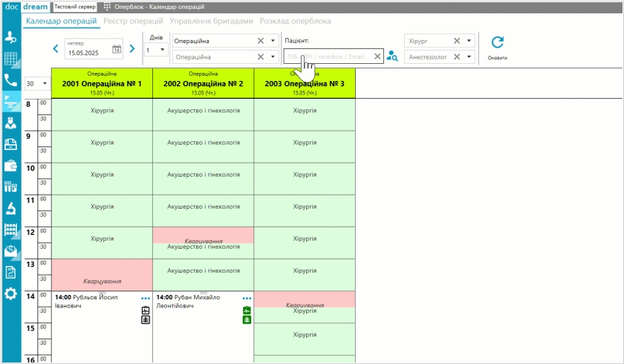Expand the Днів number dropdown

163,51
